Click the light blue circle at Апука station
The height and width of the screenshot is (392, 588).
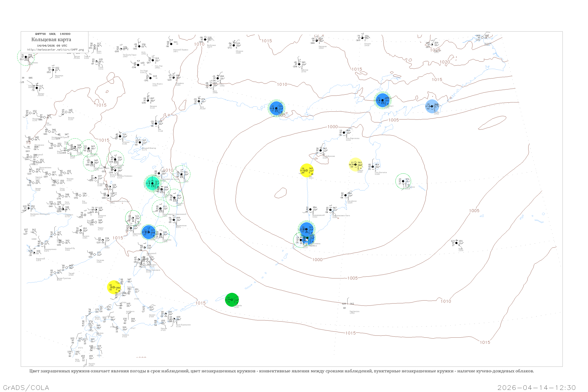432,106
